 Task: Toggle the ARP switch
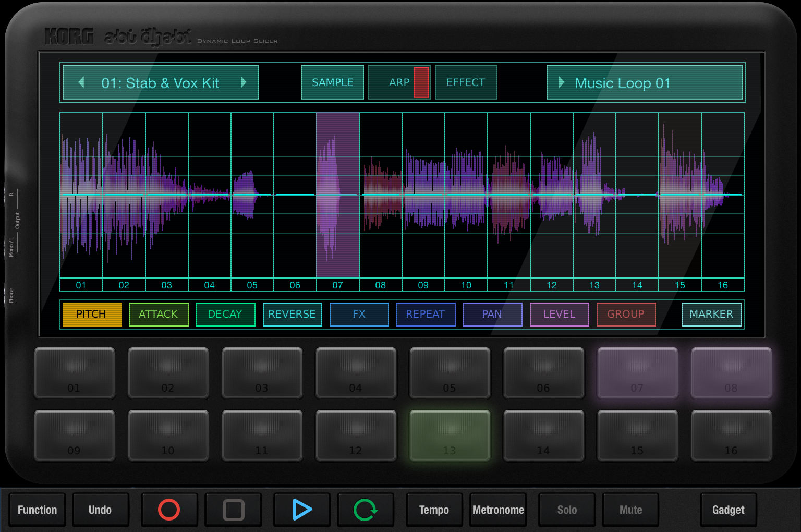point(399,82)
